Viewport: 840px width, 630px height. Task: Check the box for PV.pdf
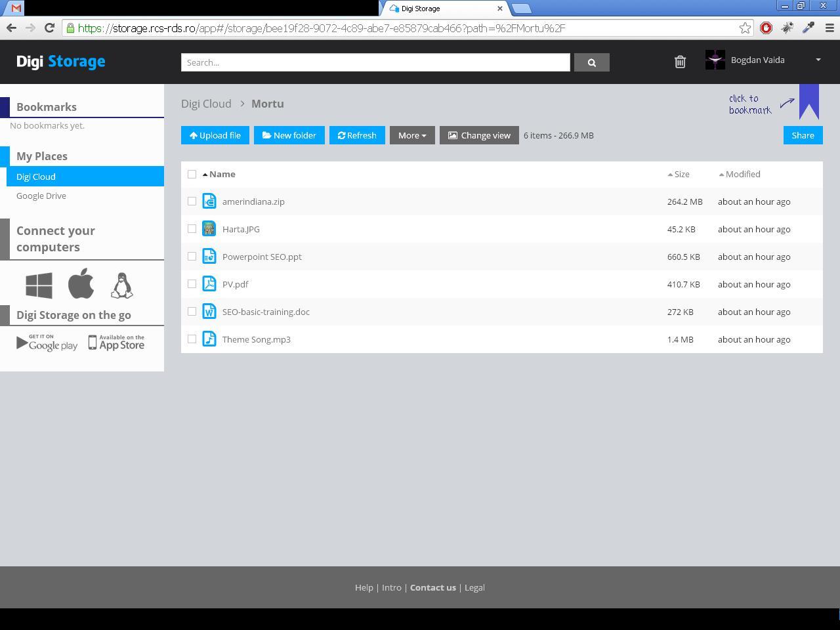(x=192, y=284)
